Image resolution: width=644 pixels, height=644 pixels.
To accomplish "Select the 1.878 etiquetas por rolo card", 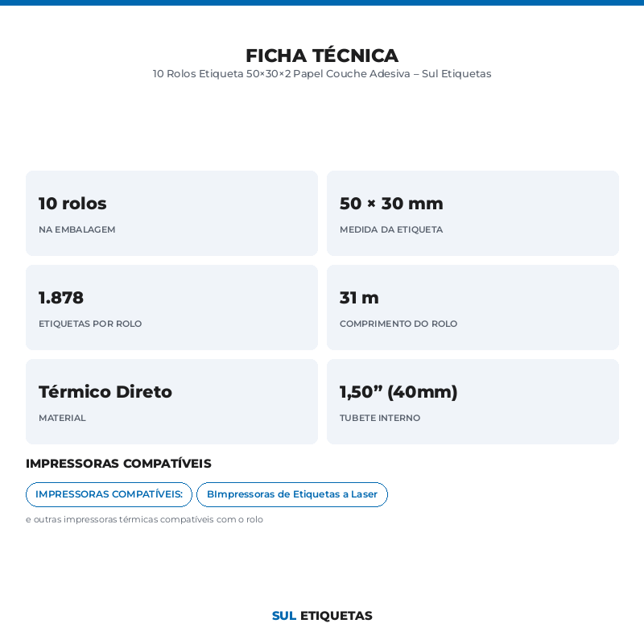I will (x=171, y=308).
